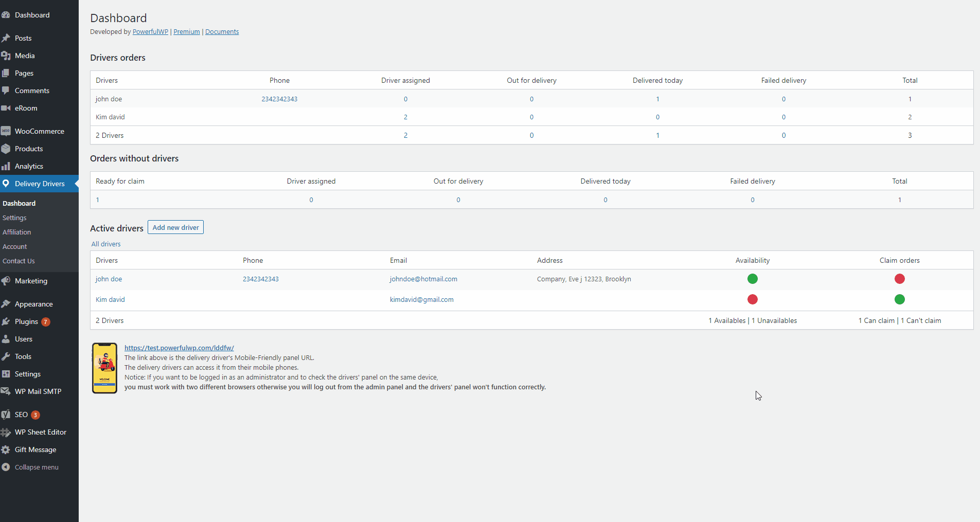Screen dimensions: 980x522
Task: Select address 'Company, Eve j 12323, Brooklyn'
Action: pos(584,279)
